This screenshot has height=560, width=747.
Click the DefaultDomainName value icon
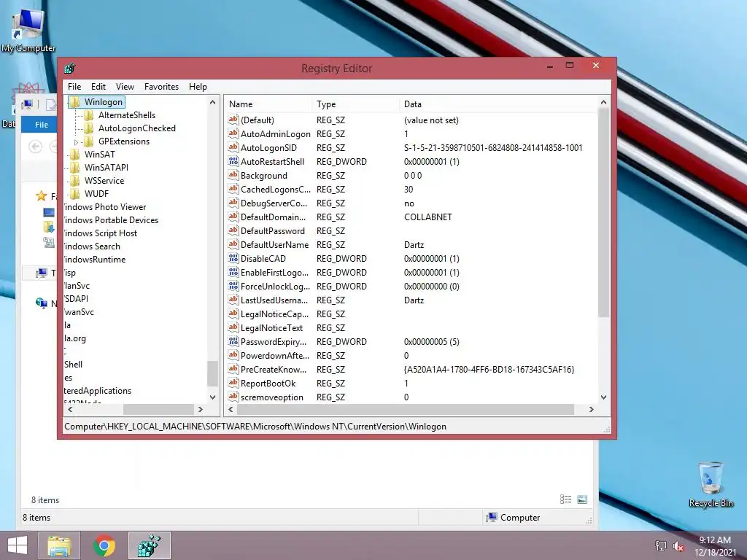click(x=233, y=216)
